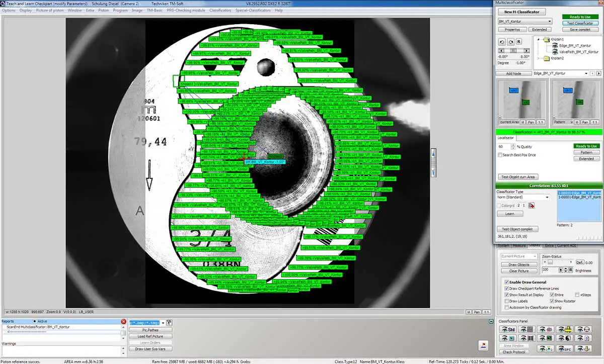Open the Picture of piston menu
Image resolution: width=604 pixels, height=364 pixels.
(50, 10)
